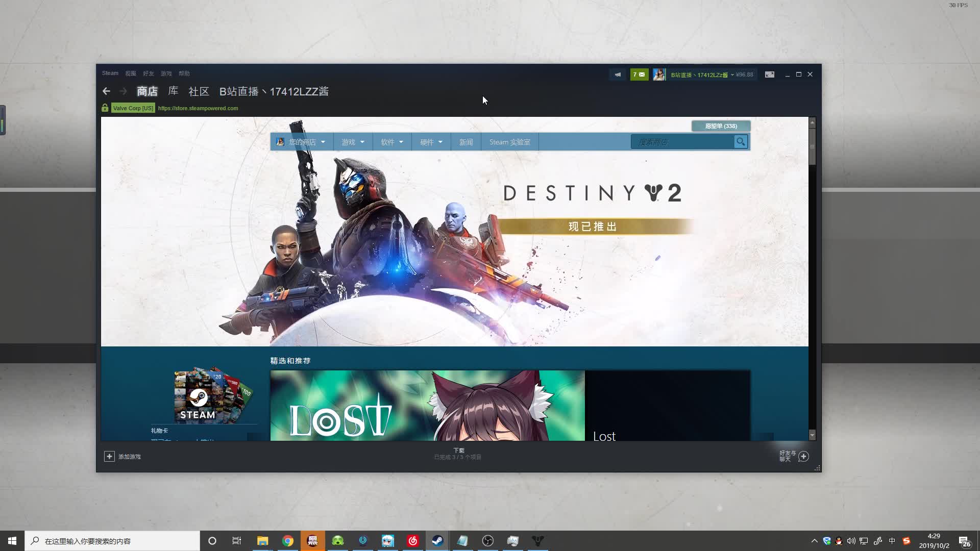Open OBS Studio from taskbar

click(488, 541)
